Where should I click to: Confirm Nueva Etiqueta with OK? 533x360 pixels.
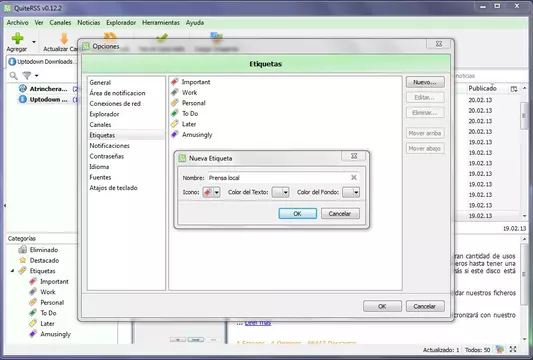point(297,213)
